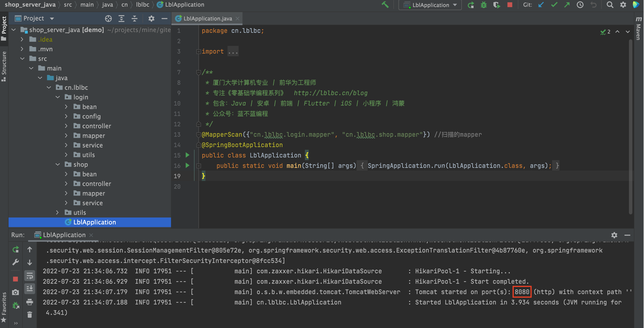The image size is (644, 328).
Task: Expand the .idea folder
Action: pyautogui.click(x=22, y=40)
